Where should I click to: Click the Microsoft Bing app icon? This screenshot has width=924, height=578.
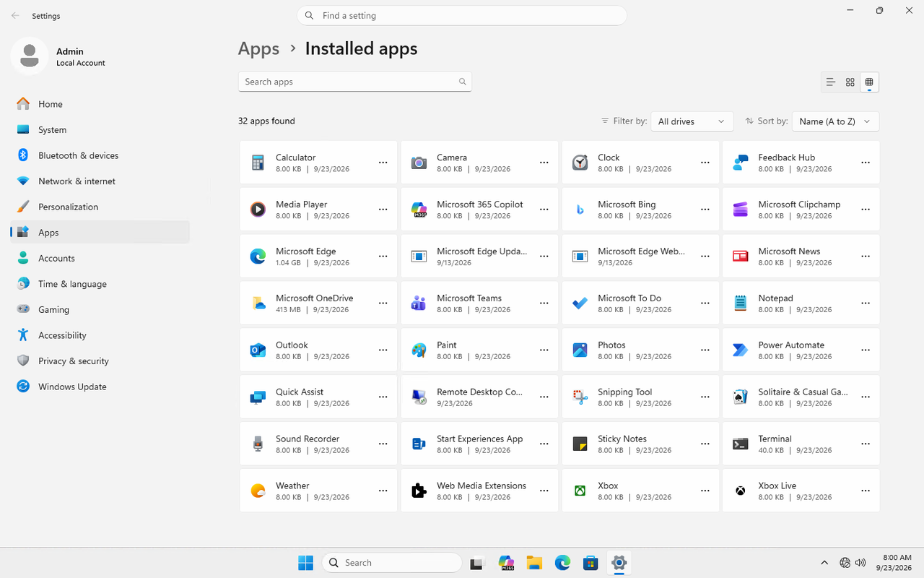click(580, 210)
